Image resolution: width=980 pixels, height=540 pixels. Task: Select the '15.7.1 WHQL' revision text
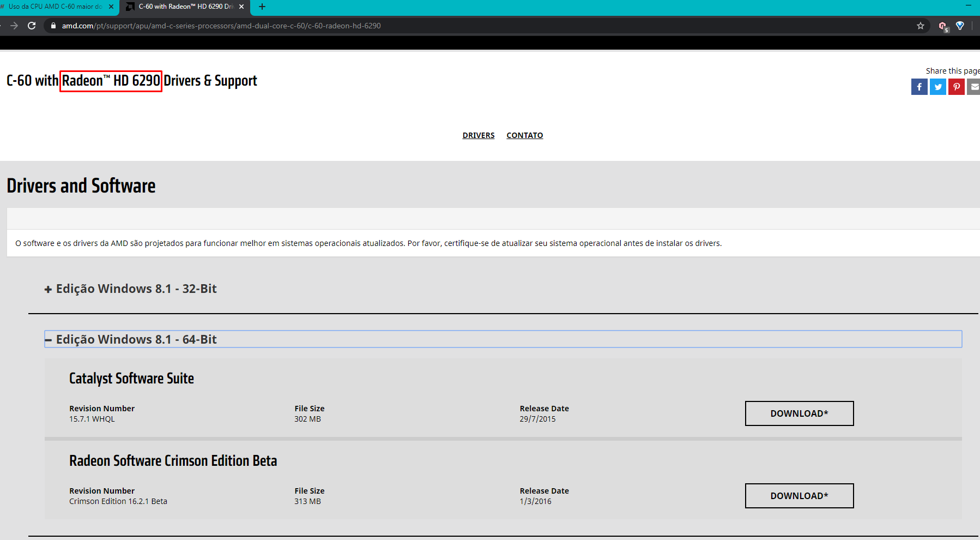click(x=92, y=419)
